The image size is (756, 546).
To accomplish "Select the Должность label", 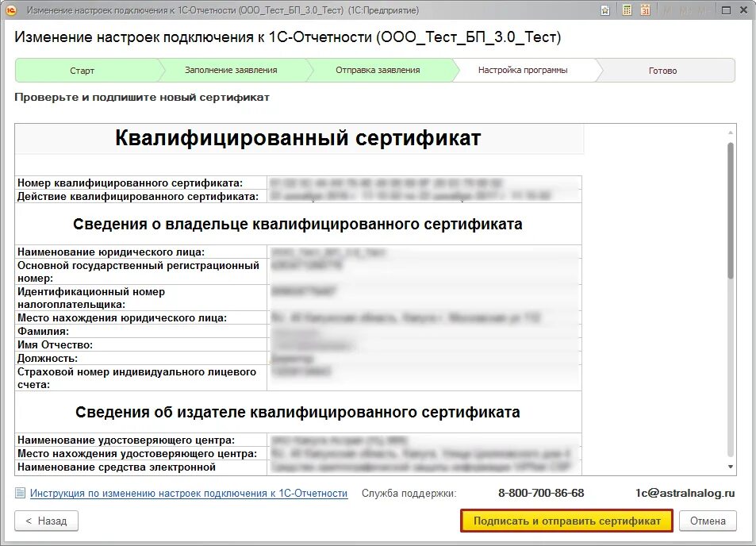I will click(48, 359).
